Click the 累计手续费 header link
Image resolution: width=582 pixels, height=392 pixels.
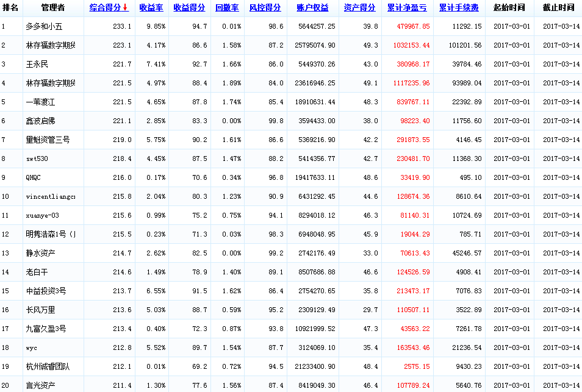459,7
